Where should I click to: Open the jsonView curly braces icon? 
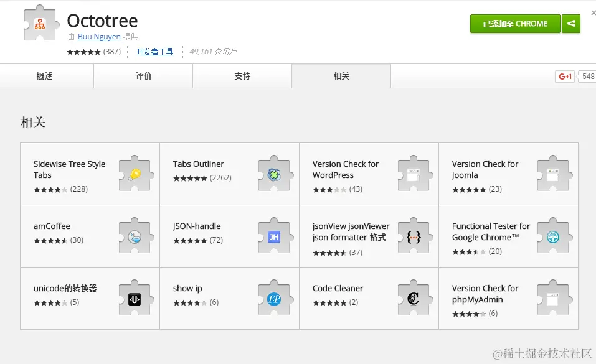tap(415, 236)
